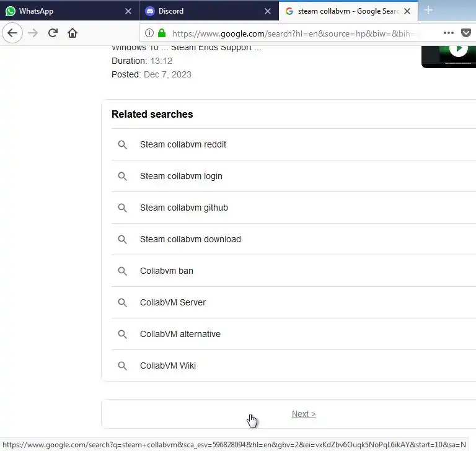Click the magnifier icon beside Collabvm ban
The image size is (476, 451).
coord(122,271)
